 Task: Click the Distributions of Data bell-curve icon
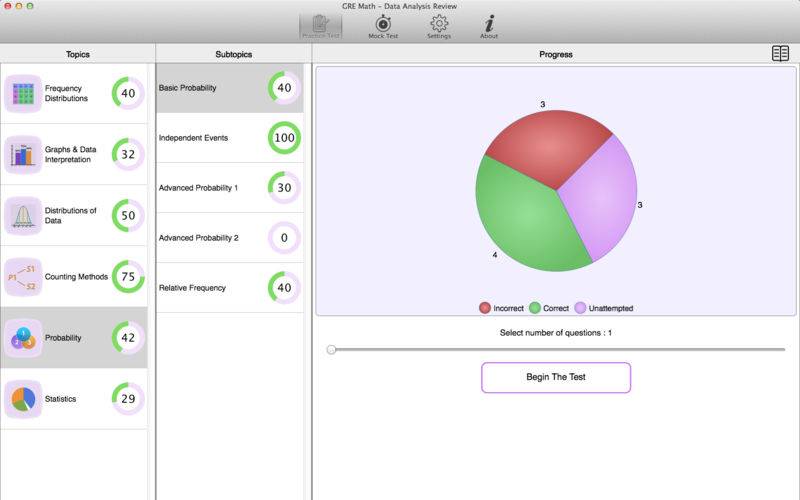pos(23,216)
